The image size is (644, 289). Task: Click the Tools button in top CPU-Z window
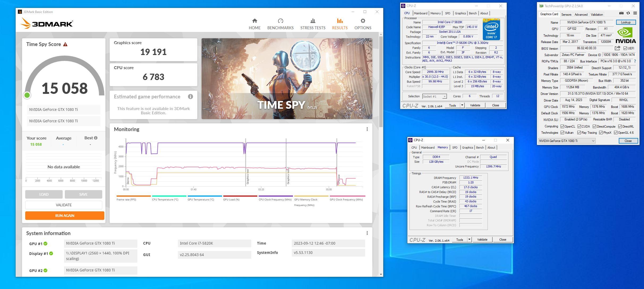click(x=453, y=105)
